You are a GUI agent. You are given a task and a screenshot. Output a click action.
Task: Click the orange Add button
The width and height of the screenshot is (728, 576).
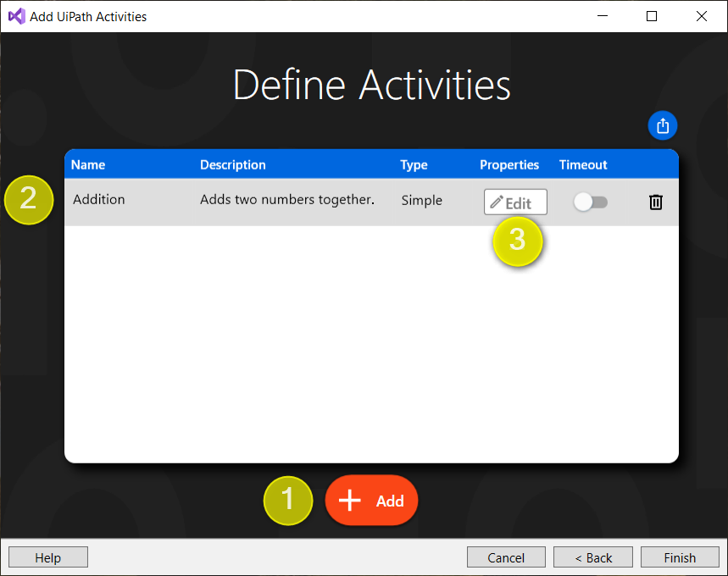[x=371, y=501]
